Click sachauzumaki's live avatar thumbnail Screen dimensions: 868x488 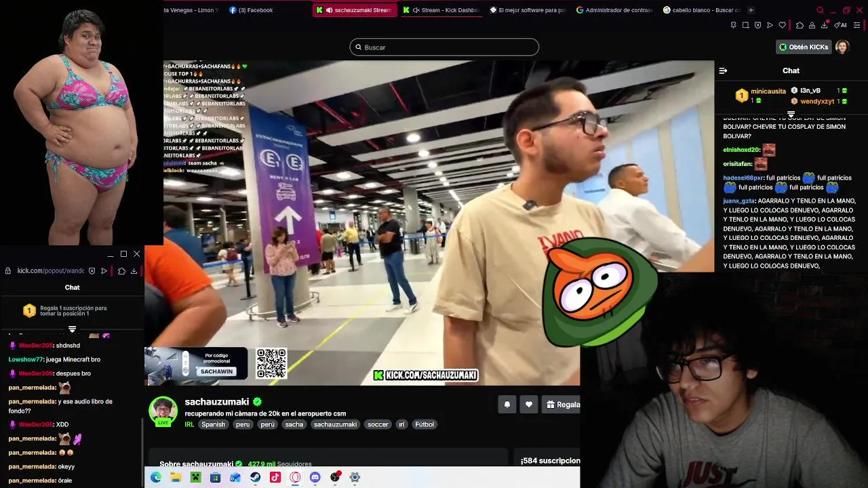[163, 410]
